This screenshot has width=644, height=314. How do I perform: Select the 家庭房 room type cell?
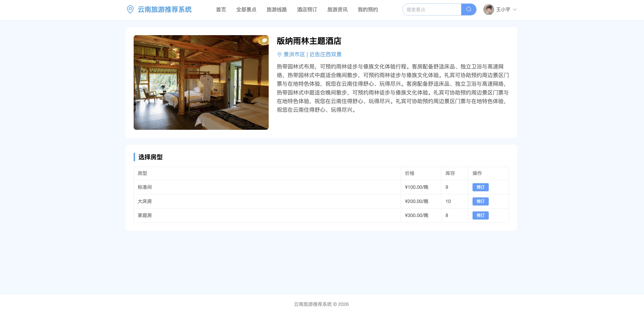[x=267, y=215]
